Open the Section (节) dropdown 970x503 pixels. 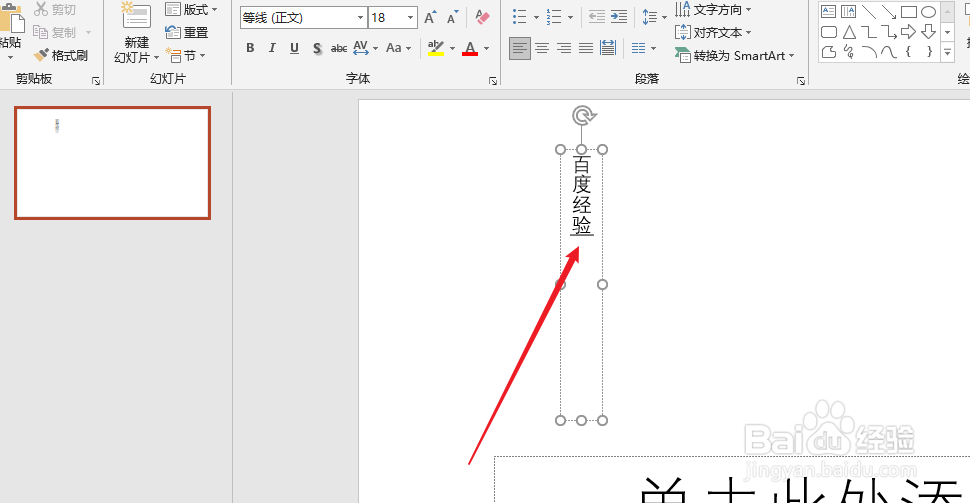point(185,56)
